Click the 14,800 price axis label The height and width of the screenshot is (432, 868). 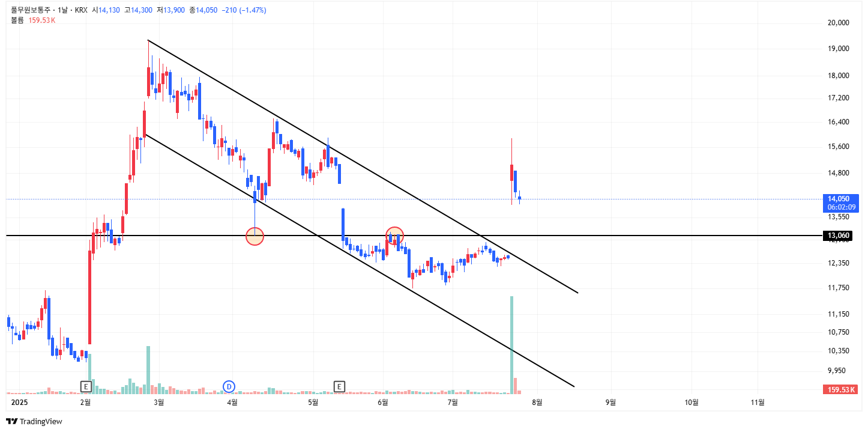click(x=839, y=173)
